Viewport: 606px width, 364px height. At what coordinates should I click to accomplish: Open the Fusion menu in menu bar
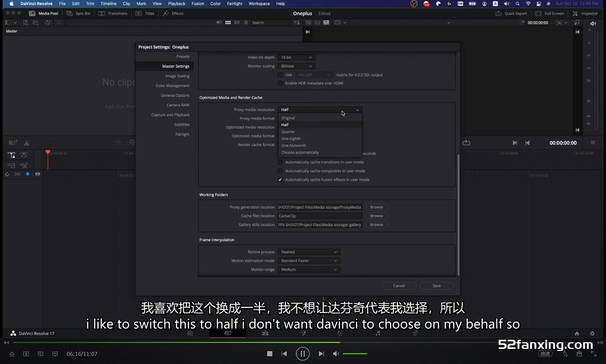click(198, 4)
